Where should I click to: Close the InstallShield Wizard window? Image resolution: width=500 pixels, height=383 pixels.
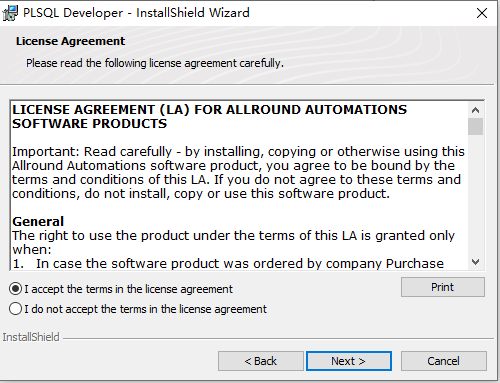[x=482, y=13]
